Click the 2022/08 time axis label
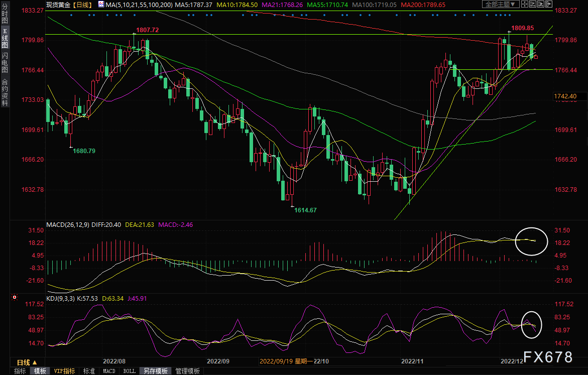Screen dimensions: 588x375 pos(114,361)
